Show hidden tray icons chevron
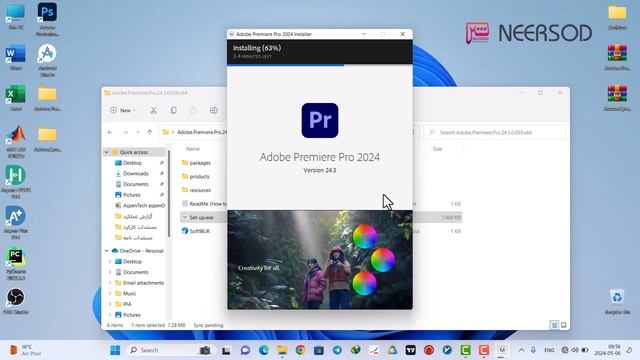 [x=521, y=350]
